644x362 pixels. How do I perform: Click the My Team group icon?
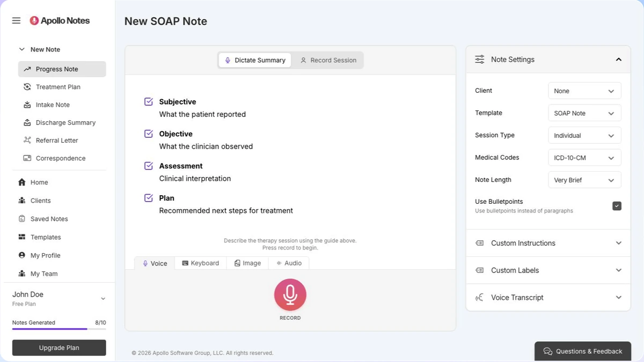pyautogui.click(x=22, y=274)
